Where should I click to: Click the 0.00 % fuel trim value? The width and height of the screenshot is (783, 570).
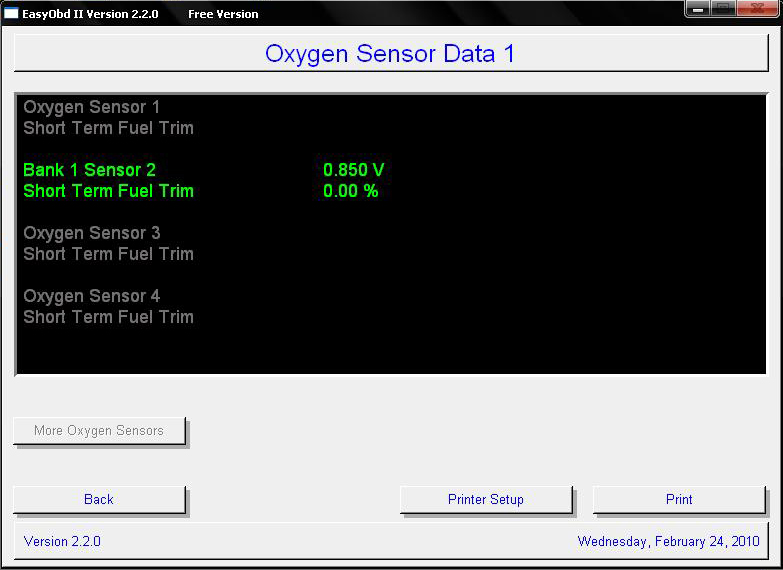coord(350,191)
